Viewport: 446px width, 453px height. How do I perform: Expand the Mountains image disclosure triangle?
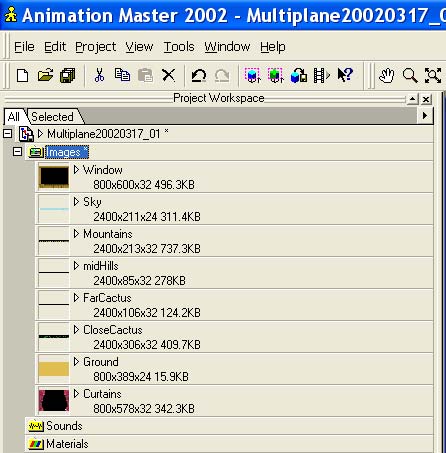pos(76,234)
